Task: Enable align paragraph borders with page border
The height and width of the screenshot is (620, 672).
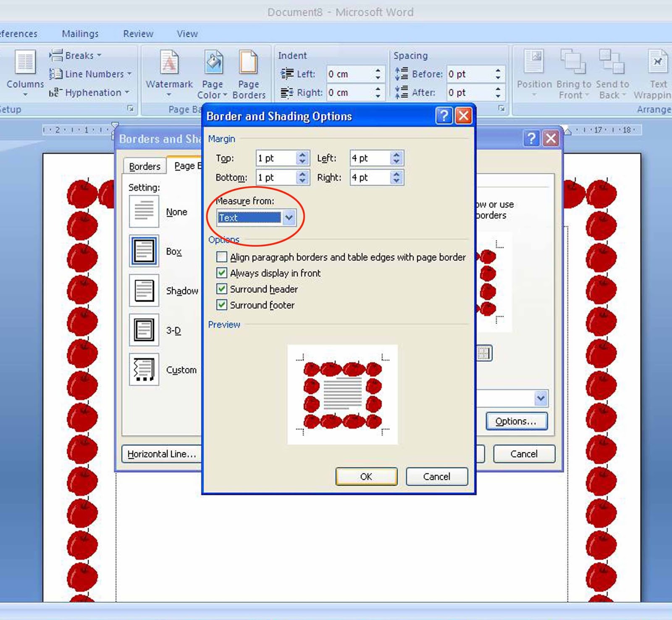Action: click(x=221, y=257)
